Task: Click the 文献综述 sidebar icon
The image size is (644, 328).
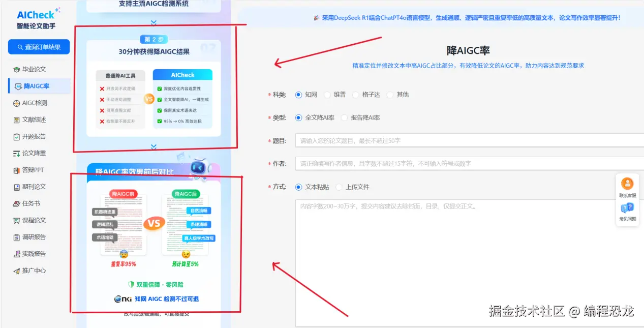Action: pos(17,120)
